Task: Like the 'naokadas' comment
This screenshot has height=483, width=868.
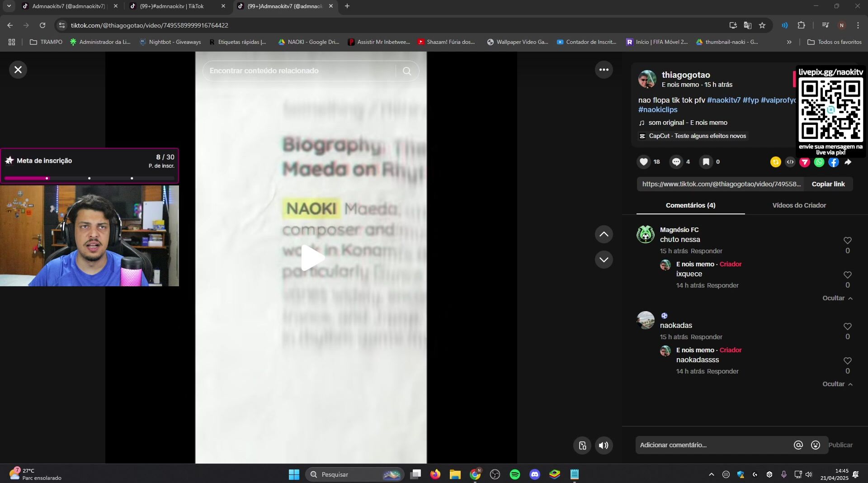Action: (847, 327)
